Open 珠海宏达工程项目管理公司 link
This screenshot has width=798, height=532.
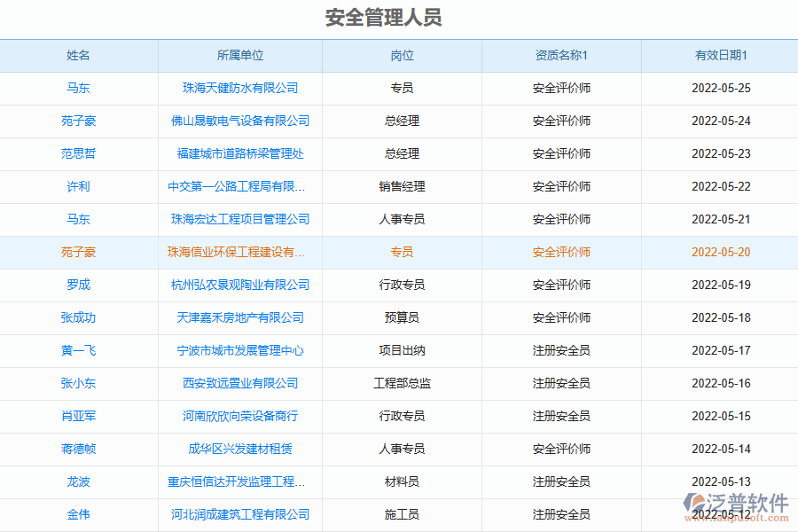click(240, 219)
